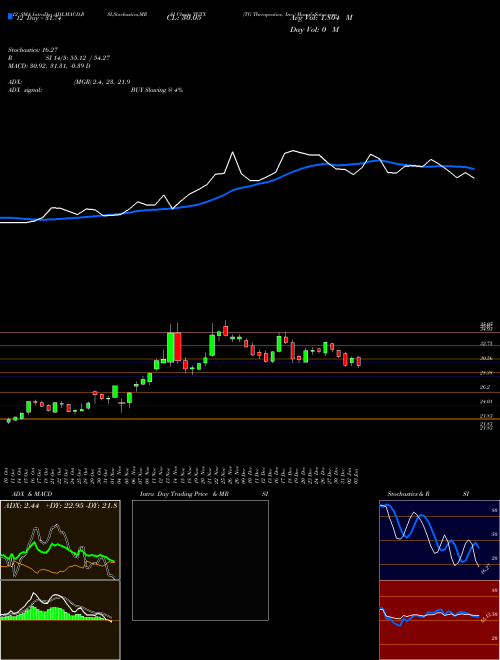Click the 'MACD: 30.92, 31.31, -0.39 D' line

tap(49, 66)
